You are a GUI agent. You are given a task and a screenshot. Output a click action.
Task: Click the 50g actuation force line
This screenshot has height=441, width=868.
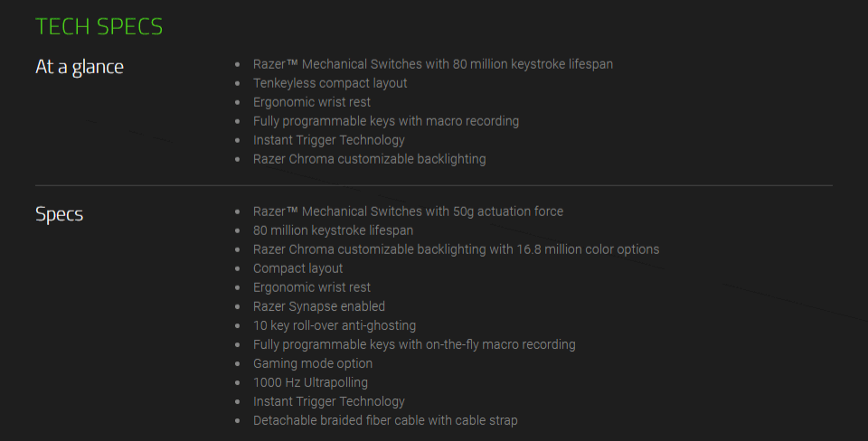[408, 211]
